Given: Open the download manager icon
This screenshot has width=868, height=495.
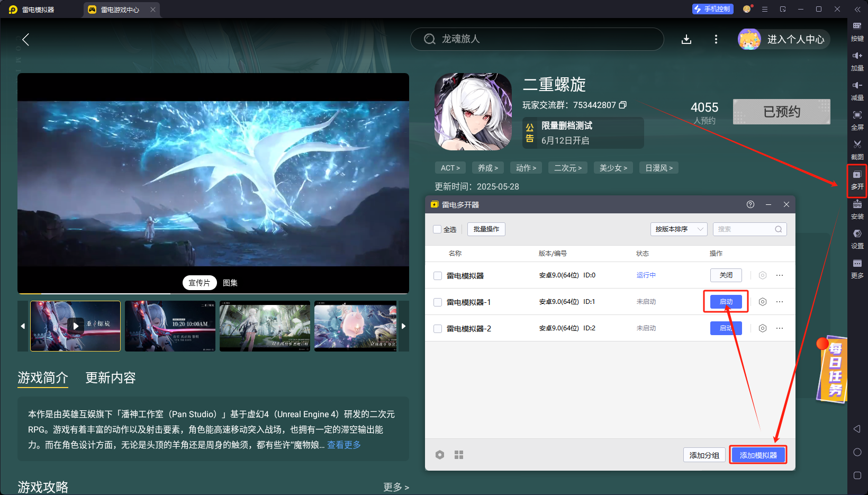Looking at the screenshot, I should [x=686, y=39].
